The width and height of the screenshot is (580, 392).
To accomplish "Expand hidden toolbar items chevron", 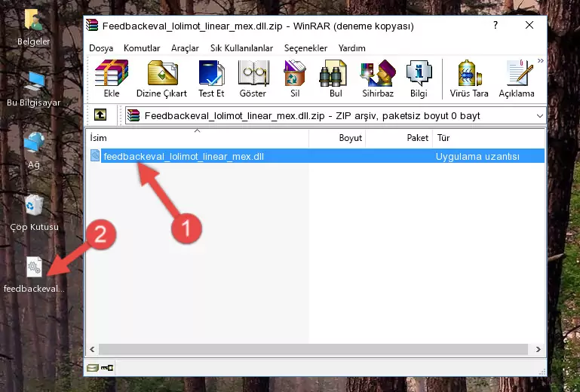I will [541, 61].
